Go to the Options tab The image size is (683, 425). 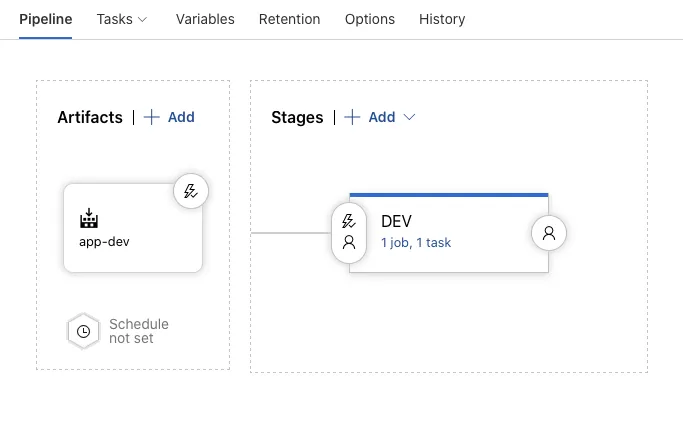point(370,19)
